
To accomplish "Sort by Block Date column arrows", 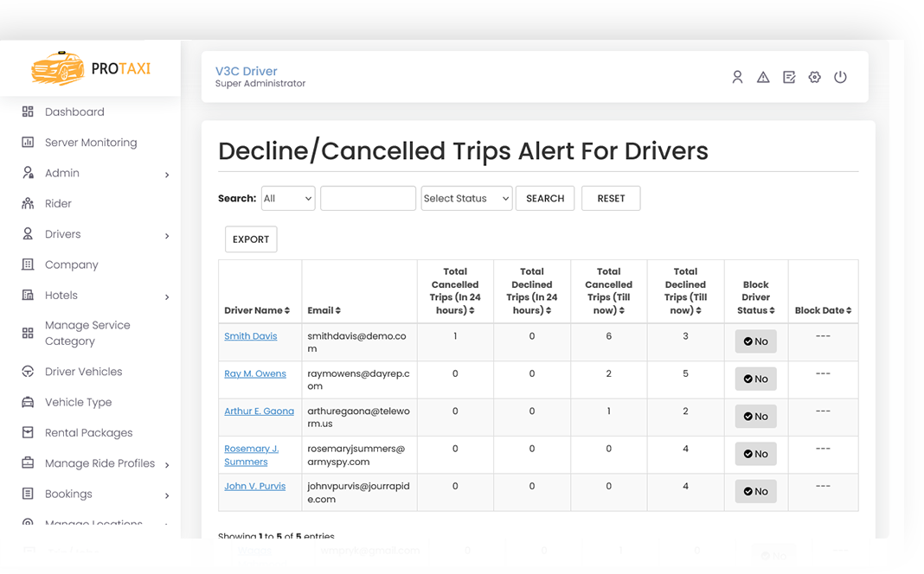I will [849, 310].
